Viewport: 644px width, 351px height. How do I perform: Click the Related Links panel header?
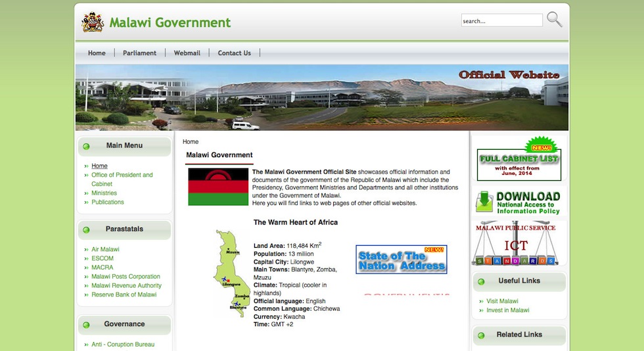[x=519, y=335]
